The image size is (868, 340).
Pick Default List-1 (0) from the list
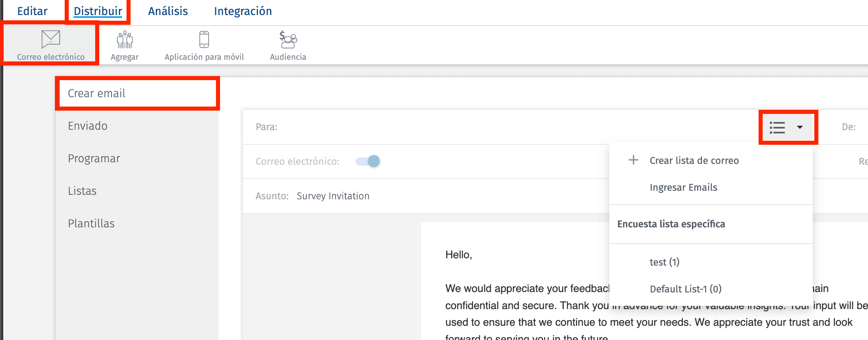click(685, 289)
